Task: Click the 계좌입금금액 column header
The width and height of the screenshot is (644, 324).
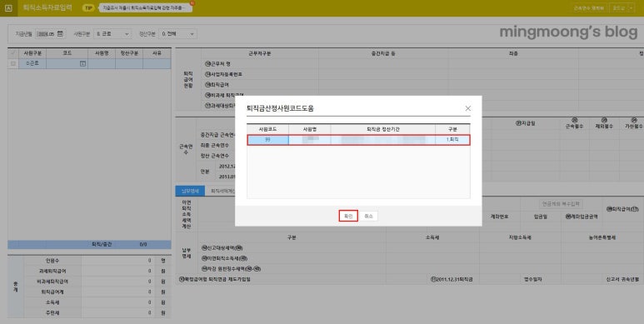Action: [x=582, y=217]
